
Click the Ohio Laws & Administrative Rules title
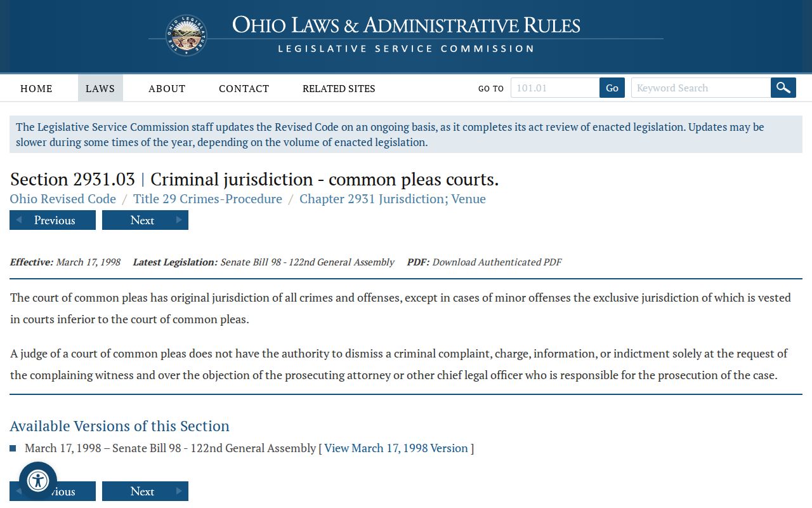click(x=406, y=25)
